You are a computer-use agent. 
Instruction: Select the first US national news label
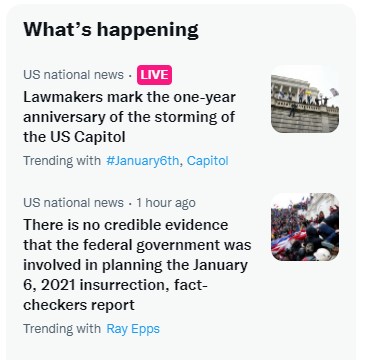point(73,75)
